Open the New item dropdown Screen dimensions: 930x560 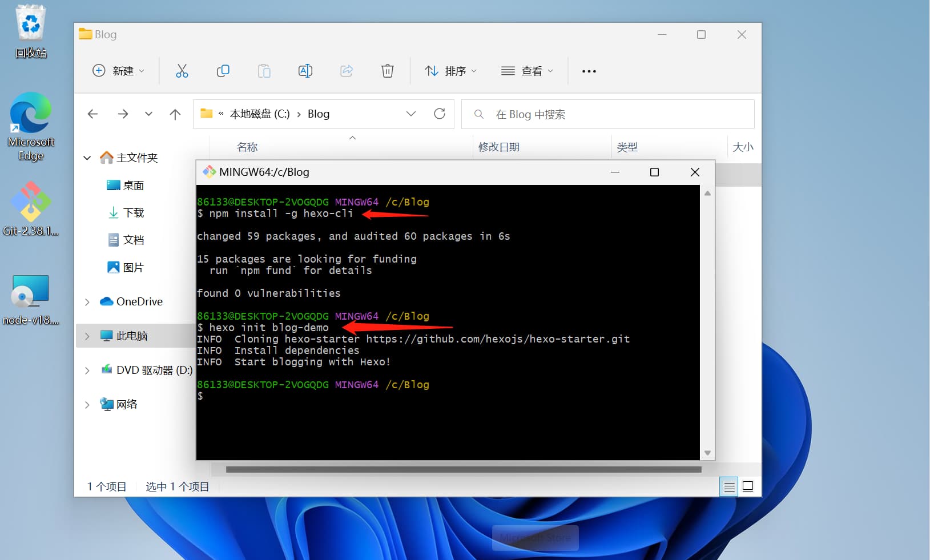tap(118, 71)
